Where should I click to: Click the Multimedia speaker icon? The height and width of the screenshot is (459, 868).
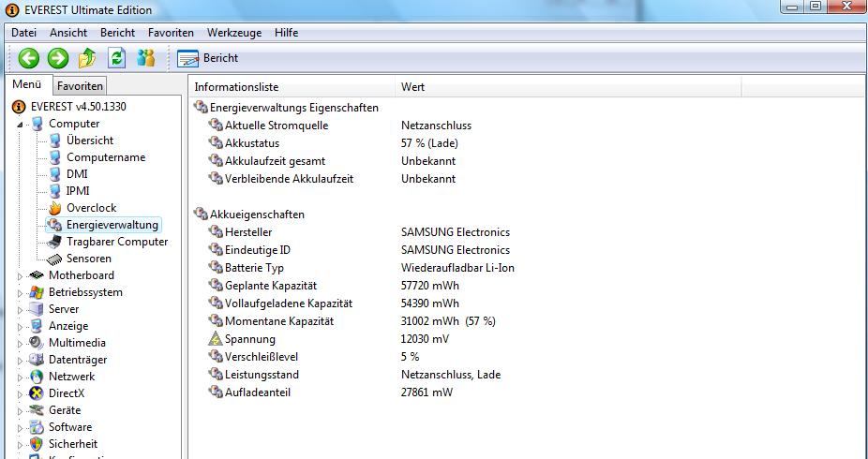(x=37, y=342)
